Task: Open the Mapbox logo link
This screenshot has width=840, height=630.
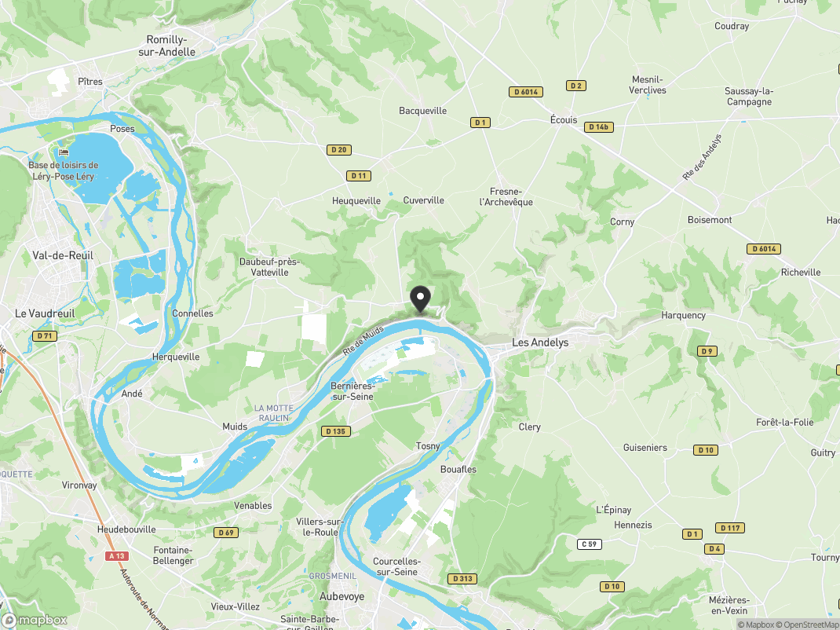Action: tap(35, 621)
